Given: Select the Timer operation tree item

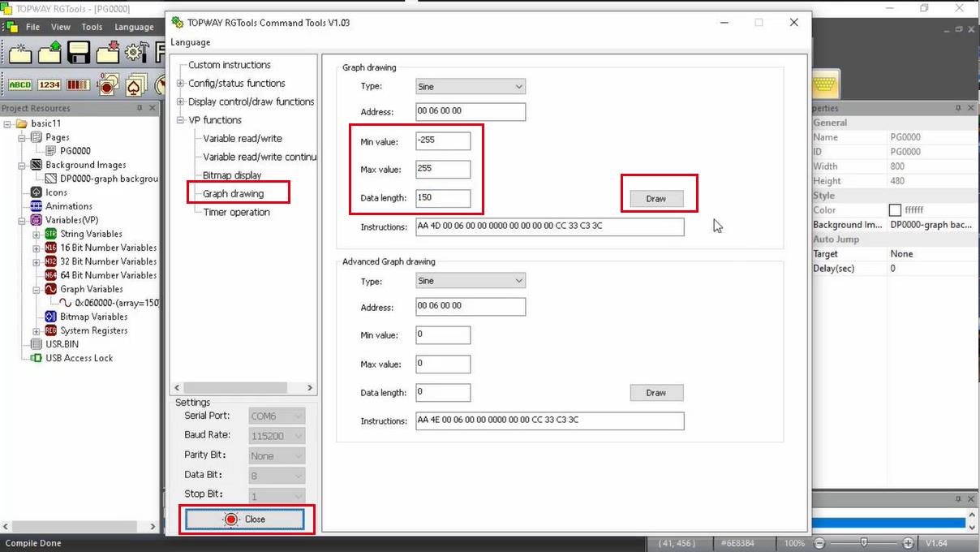Looking at the screenshot, I should tap(236, 212).
